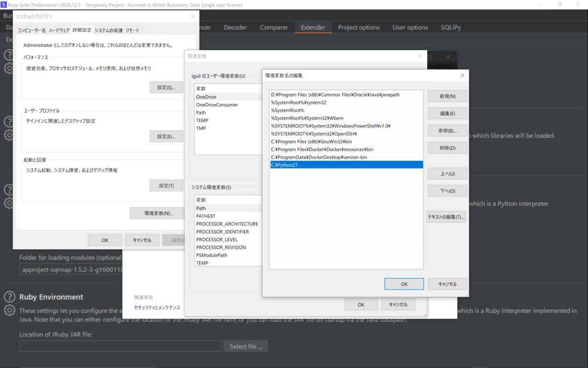Screen dimensions: 588x368
Task: Move entry up with 上へ(U)
Action: pos(447,174)
